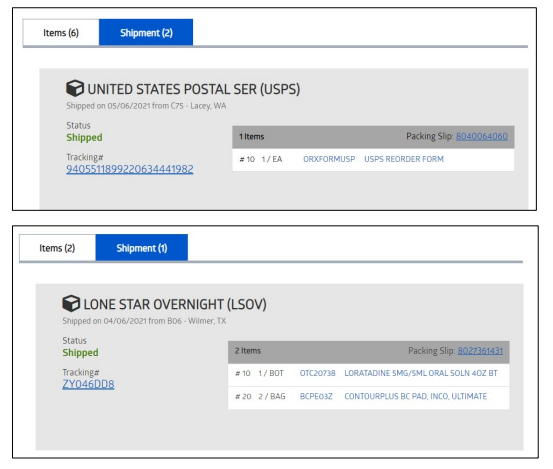
Task: Open the USPS REORDER FORM item link
Action: click(x=404, y=159)
